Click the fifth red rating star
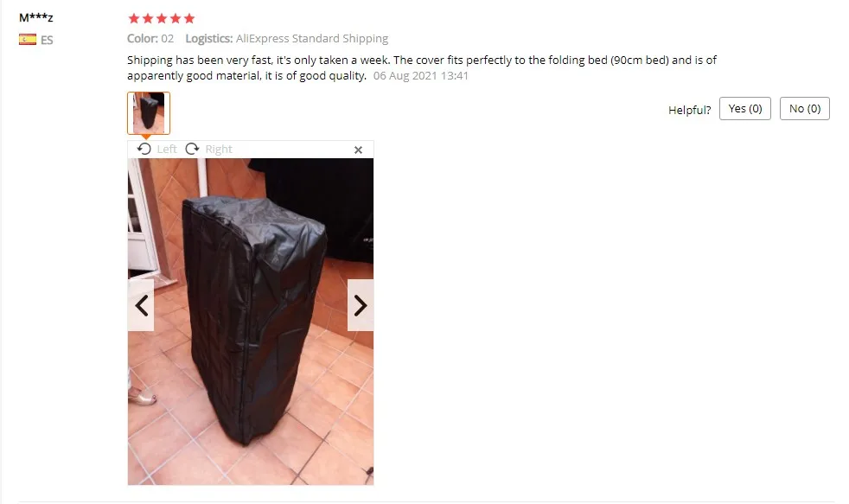The height and width of the screenshot is (504, 849). (189, 18)
